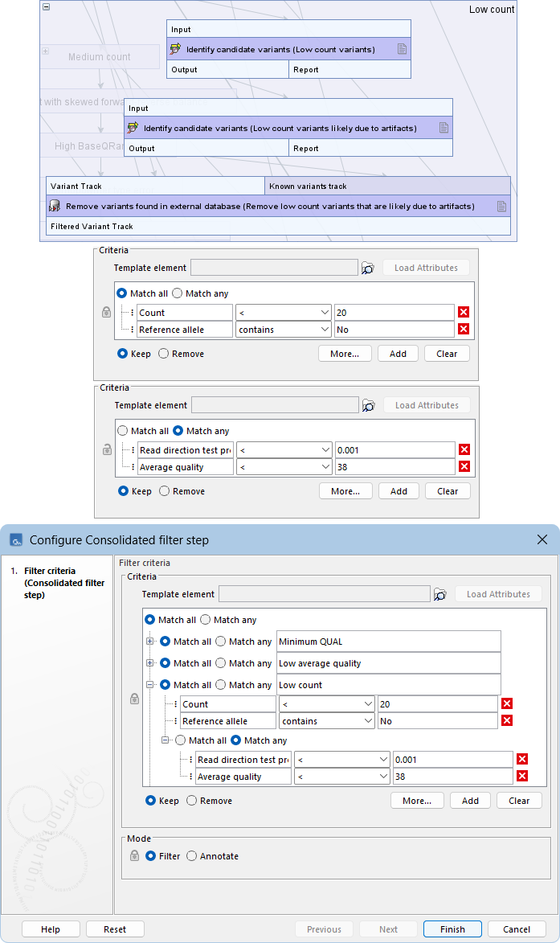Screen dimensions: 560x943
Task: Close the Configure Consolidated filter step dialog
Action: coord(542,539)
